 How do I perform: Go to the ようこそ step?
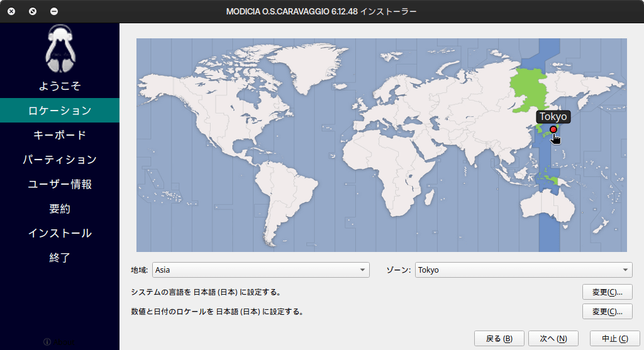tap(60, 86)
